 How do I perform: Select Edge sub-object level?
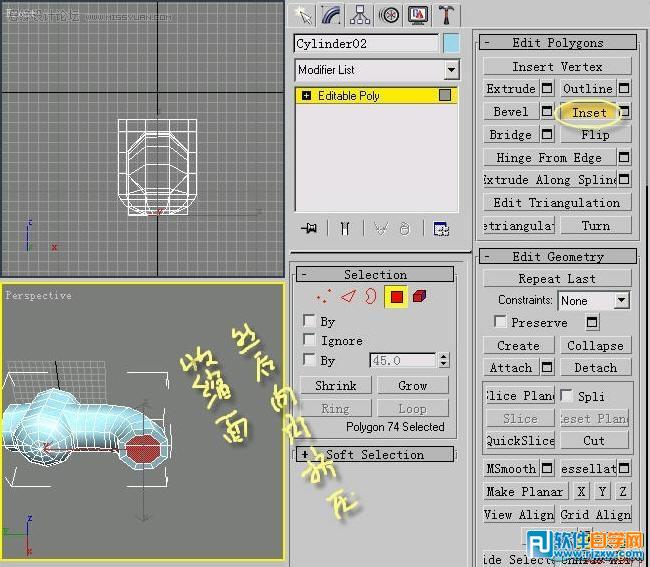tap(348, 296)
